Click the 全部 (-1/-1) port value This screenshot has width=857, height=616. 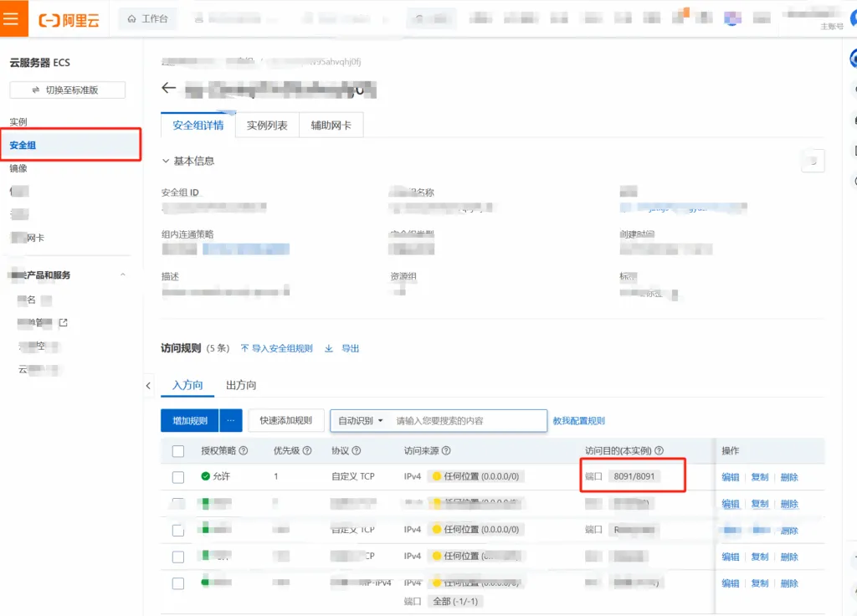pyautogui.click(x=455, y=601)
